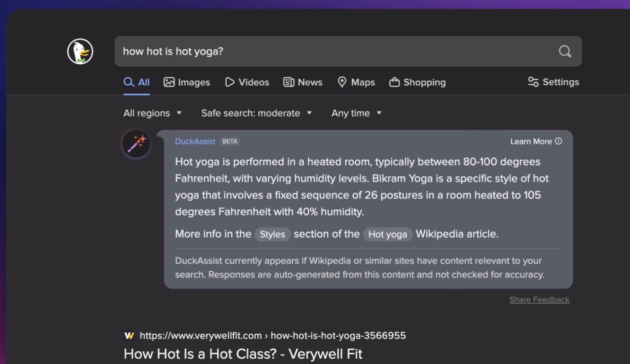Viewport: 630px width, 364px height.
Task: Expand the Any time filter dropdown
Action: [356, 113]
